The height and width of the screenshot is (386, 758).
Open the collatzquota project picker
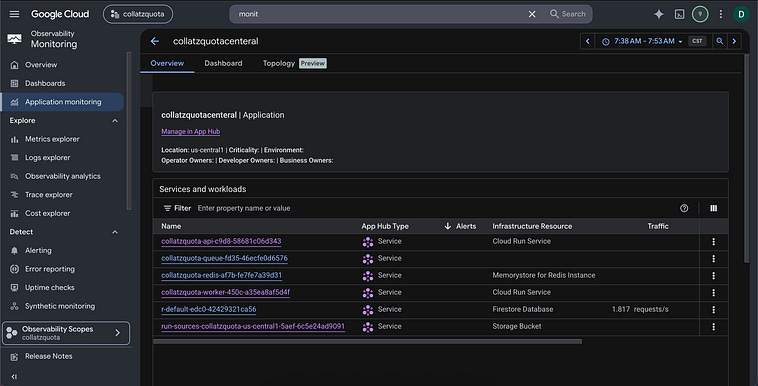click(138, 14)
